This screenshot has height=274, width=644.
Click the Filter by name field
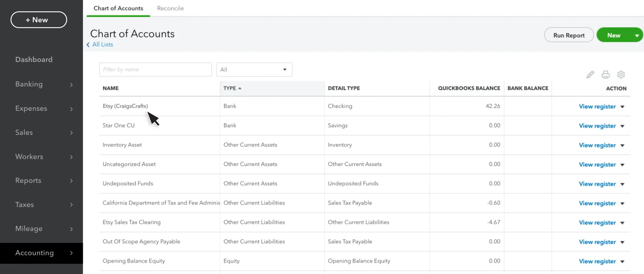[156, 69]
